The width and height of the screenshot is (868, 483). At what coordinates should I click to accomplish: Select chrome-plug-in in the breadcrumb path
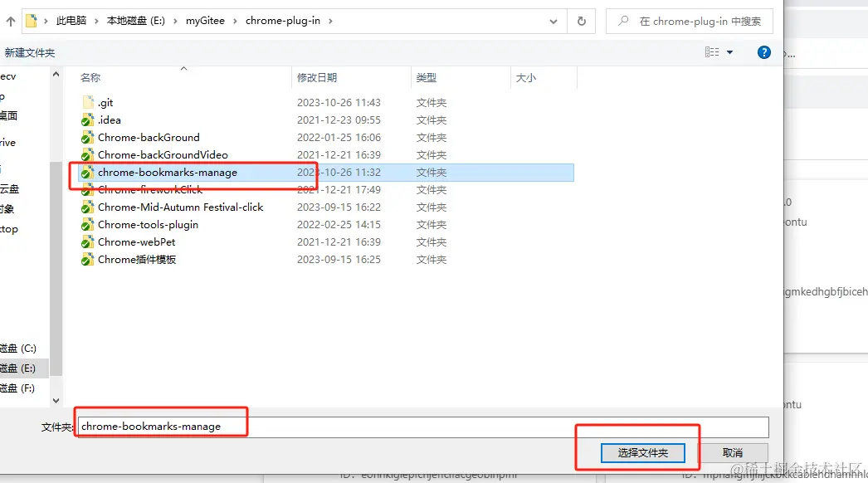point(282,21)
